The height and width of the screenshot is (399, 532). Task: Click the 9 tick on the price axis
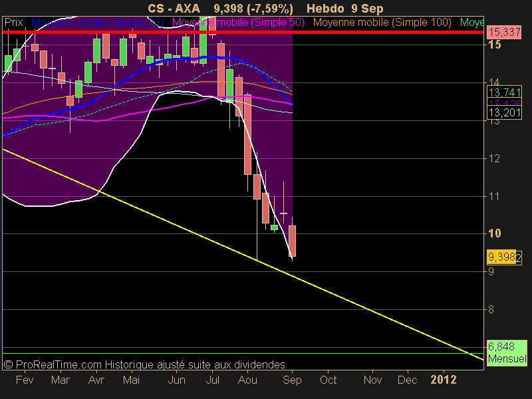(491, 271)
